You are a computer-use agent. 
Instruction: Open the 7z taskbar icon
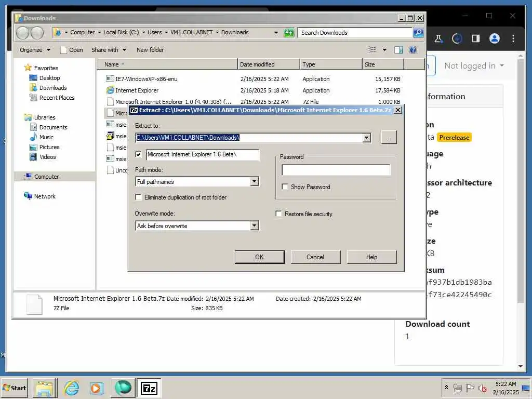pos(149,388)
